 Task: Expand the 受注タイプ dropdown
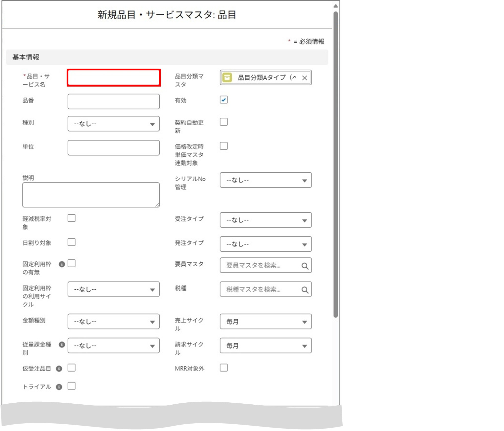[x=265, y=220]
